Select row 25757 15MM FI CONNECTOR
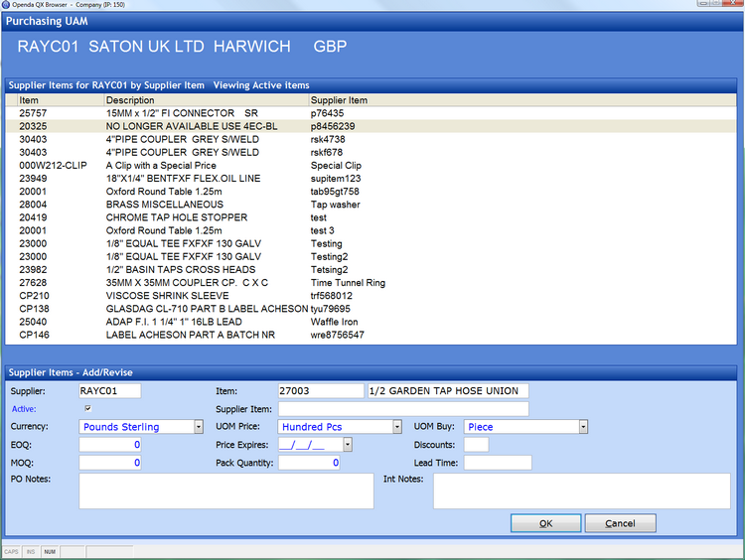 tap(371, 113)
